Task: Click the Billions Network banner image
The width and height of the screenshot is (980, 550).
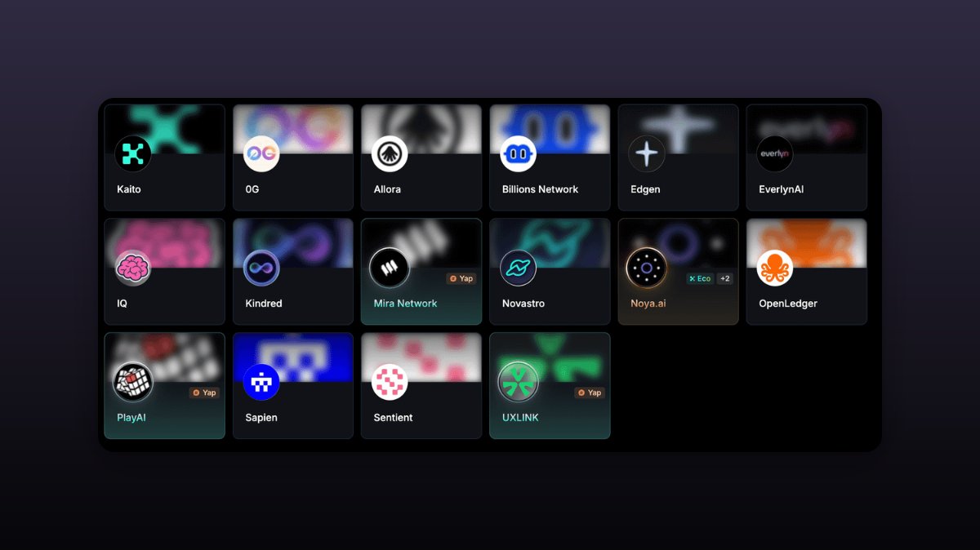Action: pyautogui.click(x=550, y=129)
